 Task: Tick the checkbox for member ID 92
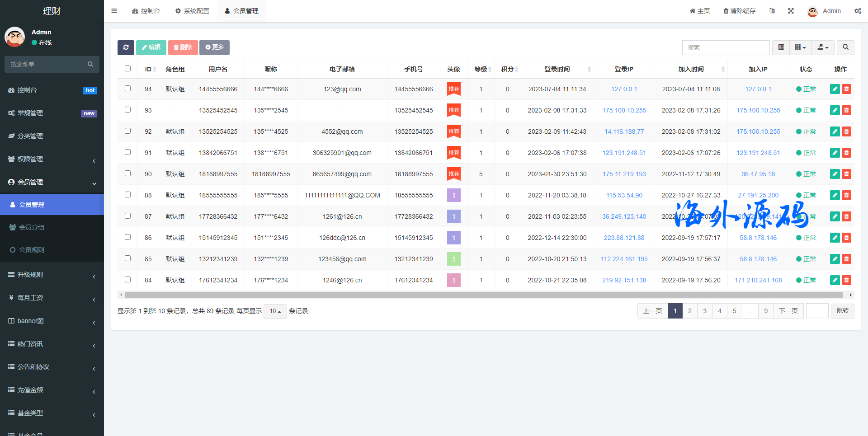tap(127, 131)
